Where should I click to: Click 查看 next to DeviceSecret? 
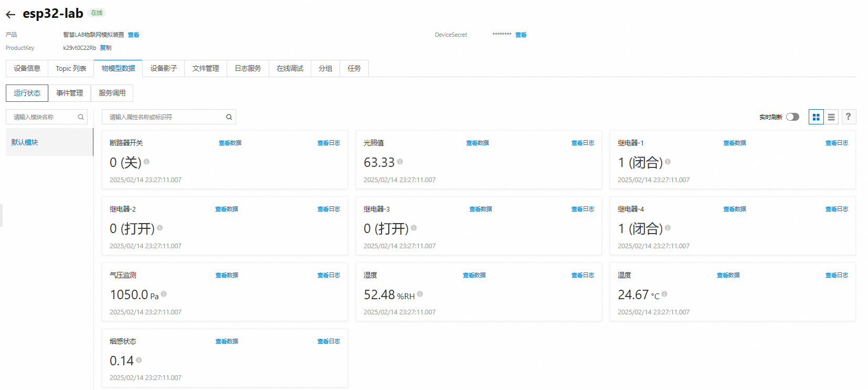coord(521,35)
